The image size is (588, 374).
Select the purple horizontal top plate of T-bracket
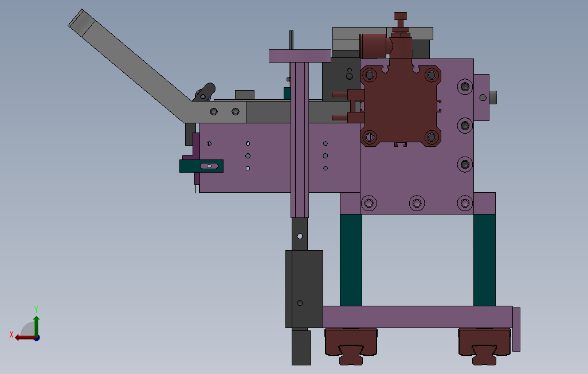point(300,56)
